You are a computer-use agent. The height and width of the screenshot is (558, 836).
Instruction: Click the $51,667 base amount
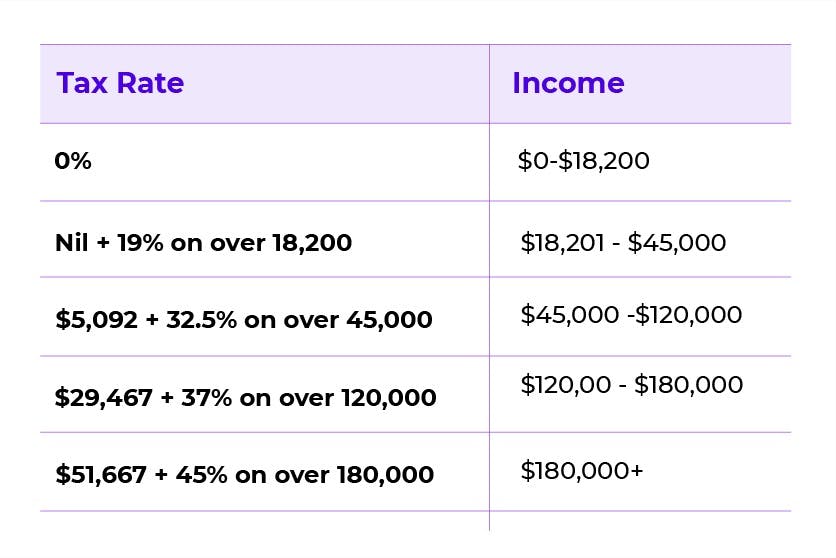pyautogui.click(x=101, y=474)
